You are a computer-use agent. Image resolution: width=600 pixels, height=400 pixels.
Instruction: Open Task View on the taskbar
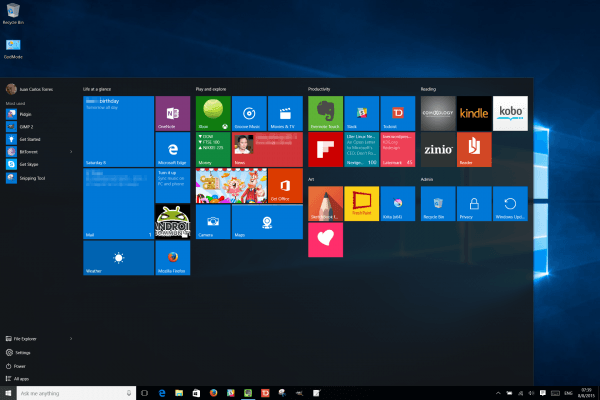tap(144, 393)
